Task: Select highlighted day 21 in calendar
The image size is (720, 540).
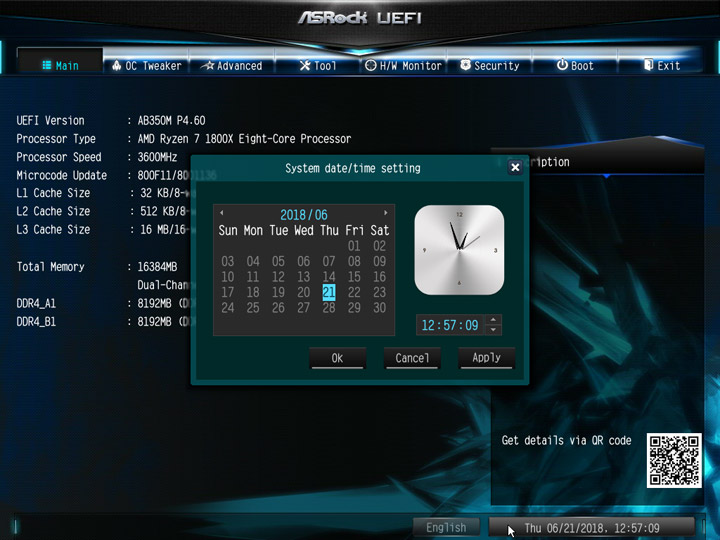Action: click(x=329, y=292)
